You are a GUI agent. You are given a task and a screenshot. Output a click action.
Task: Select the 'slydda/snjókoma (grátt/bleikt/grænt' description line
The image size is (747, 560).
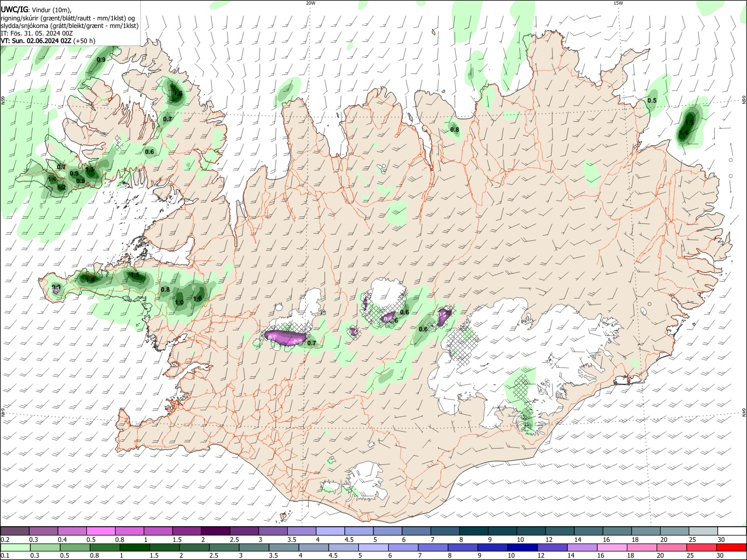(x=69, y=26)
